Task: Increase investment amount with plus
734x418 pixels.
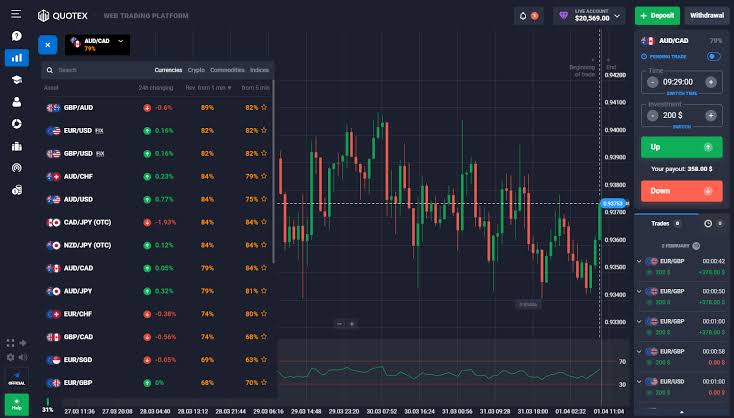Action: [x=711, y=115]
